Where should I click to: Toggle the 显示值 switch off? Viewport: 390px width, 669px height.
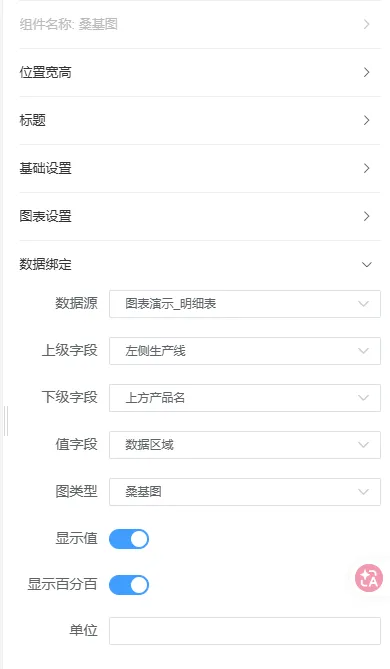pos(129,539)
